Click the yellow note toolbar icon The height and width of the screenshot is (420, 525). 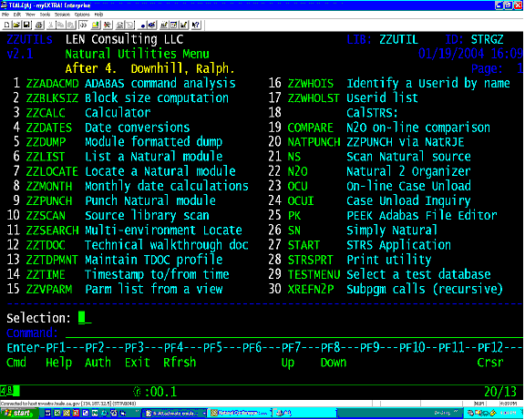coord(96,25)
